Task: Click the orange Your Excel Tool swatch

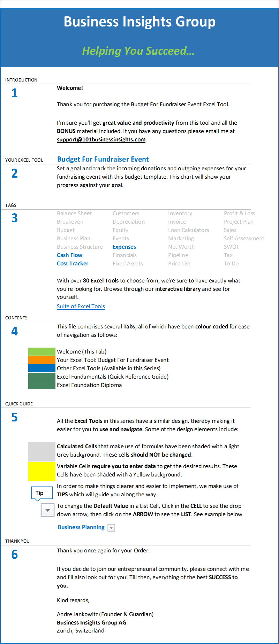Action: (42, 360)
